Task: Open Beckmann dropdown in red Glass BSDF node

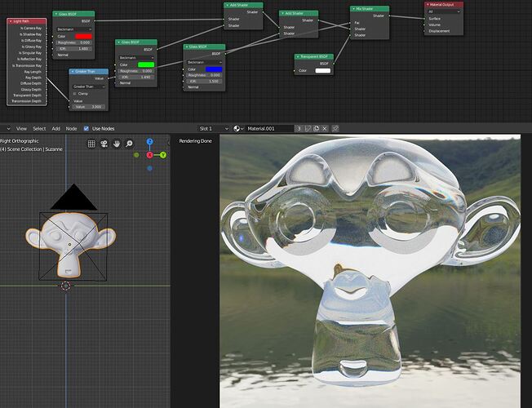Action: (74, 29)
